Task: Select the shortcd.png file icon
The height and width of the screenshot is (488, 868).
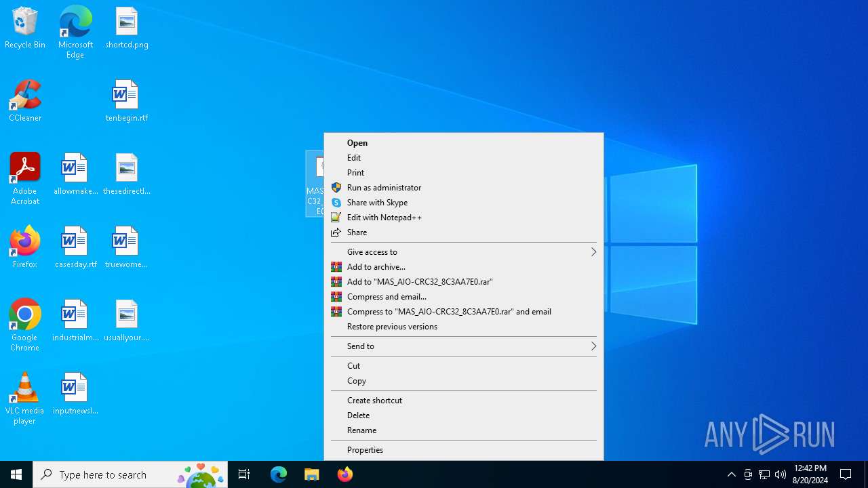Action: coord(127,28)
